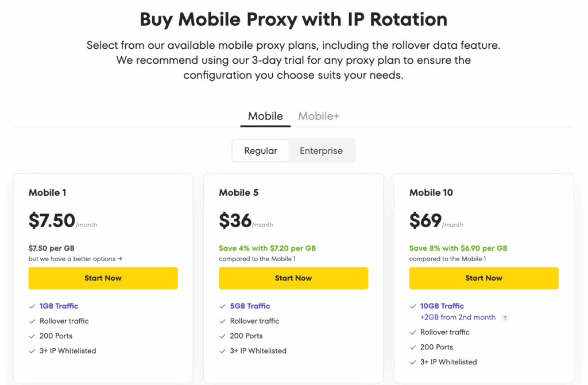Image resolution: width=588 pixels, height=385 pixels.
Task: Click checkmark next to Mobile 5 200 Ports
Action: point(223,336)
